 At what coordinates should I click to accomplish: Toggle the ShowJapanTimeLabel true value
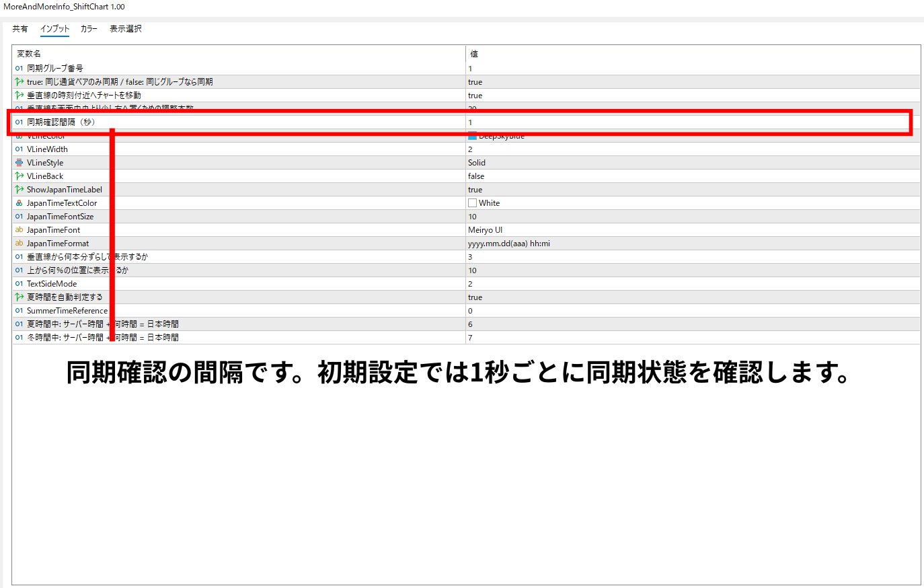(693, 190)
